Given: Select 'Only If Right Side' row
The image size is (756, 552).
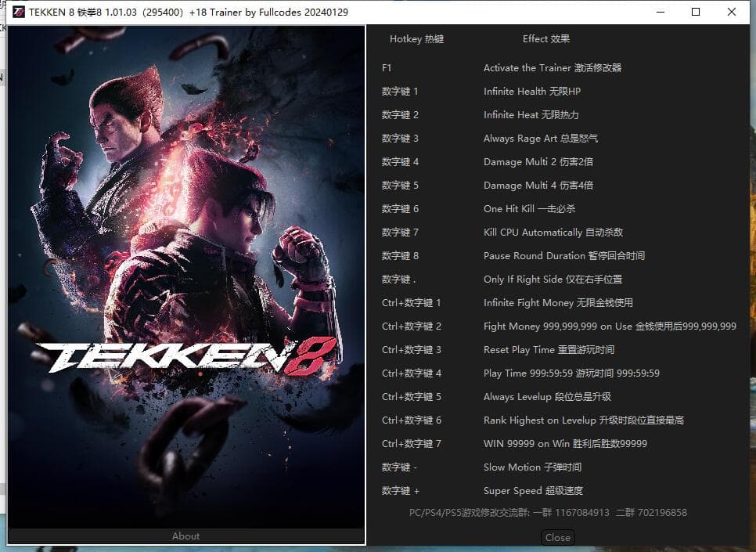Looking at the screenshot, I should [x=553, y=280].
